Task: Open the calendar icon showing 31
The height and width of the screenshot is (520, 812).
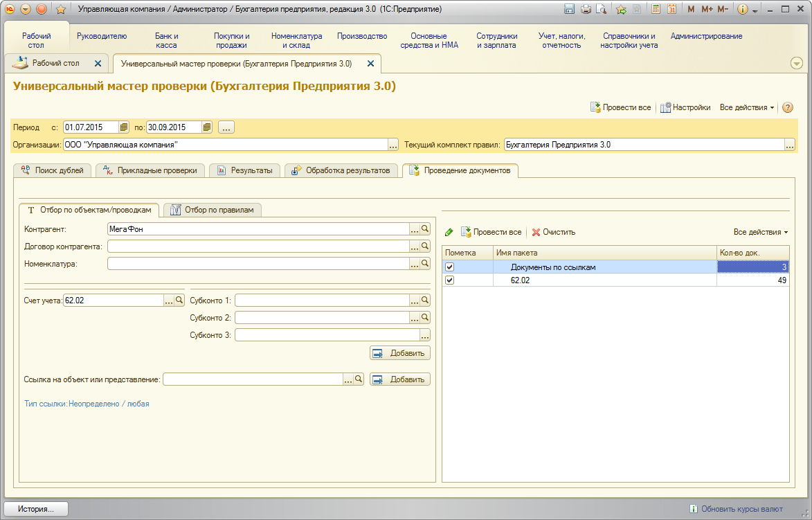Action: click(671, 9)
